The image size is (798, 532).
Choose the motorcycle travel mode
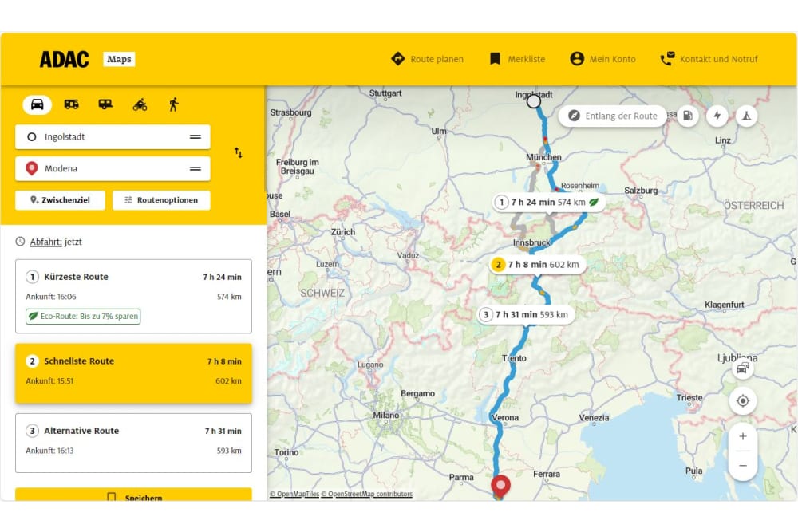pos(140,104)
